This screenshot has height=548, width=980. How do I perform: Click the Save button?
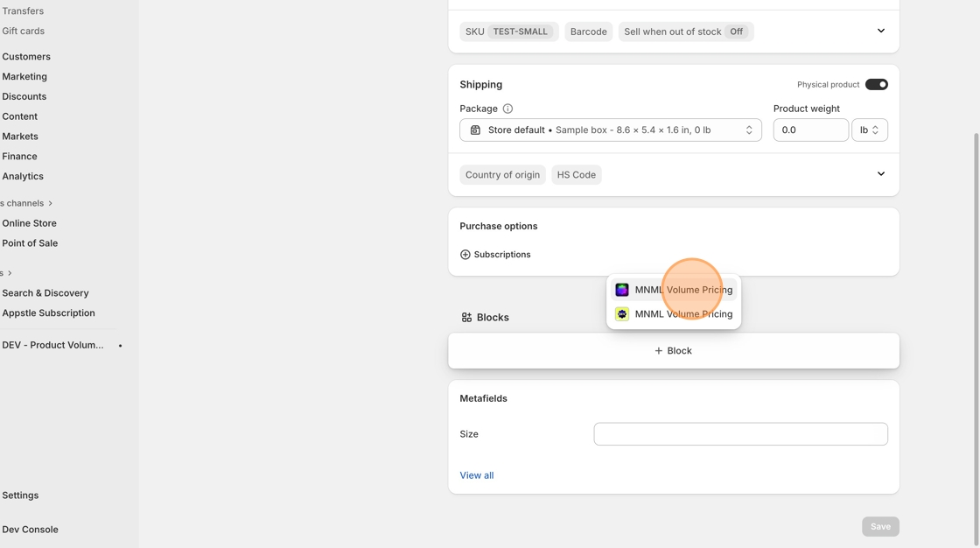pos(880,526)
